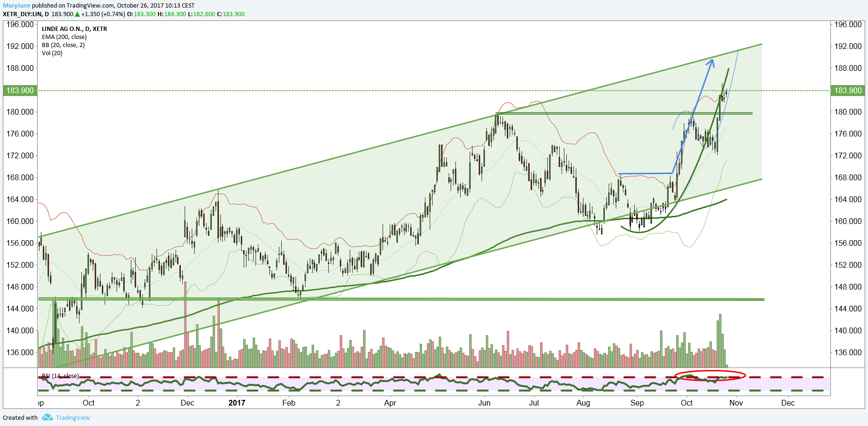Click the Apr label on time axis
This screenshot has width=868, height=426.
[x=390, y=403]
